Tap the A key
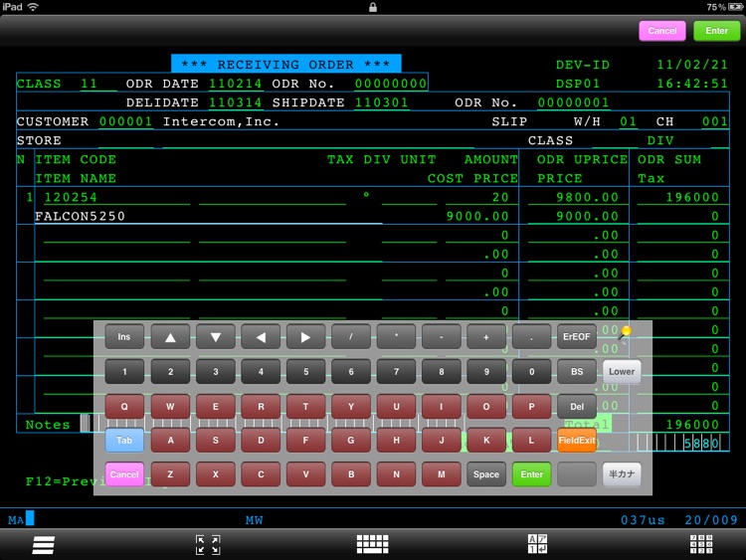 coord(170,440)
